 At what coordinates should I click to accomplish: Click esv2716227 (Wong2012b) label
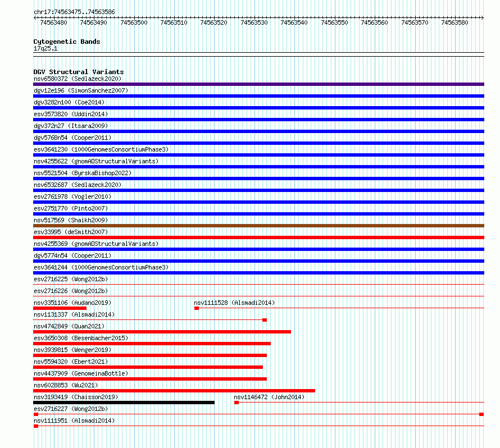click(x=71, y=409)
